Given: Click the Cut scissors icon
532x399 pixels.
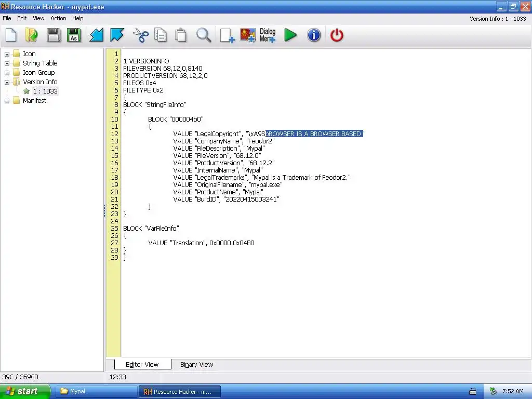Looking at the screenshot, I should point(140,35).
